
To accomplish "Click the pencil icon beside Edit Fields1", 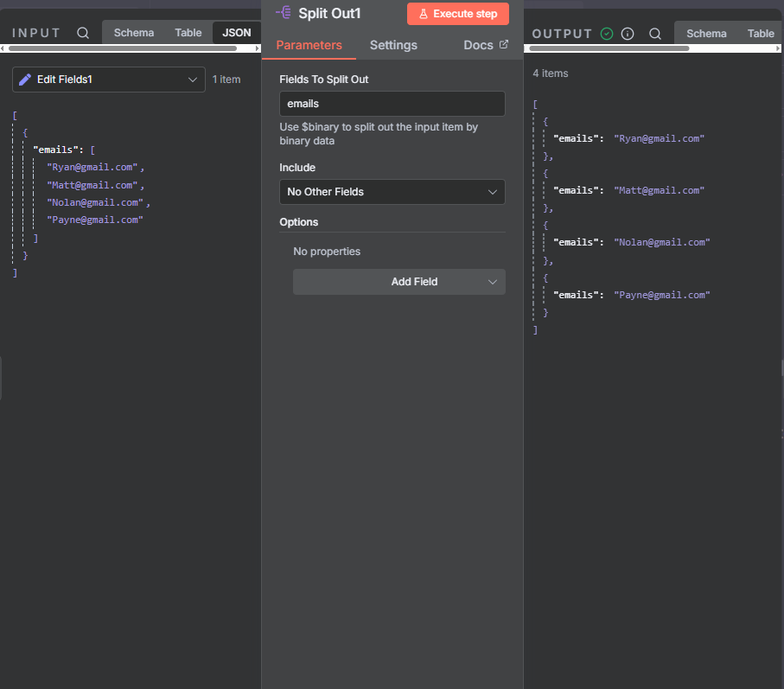I will (x=24, y=80).
